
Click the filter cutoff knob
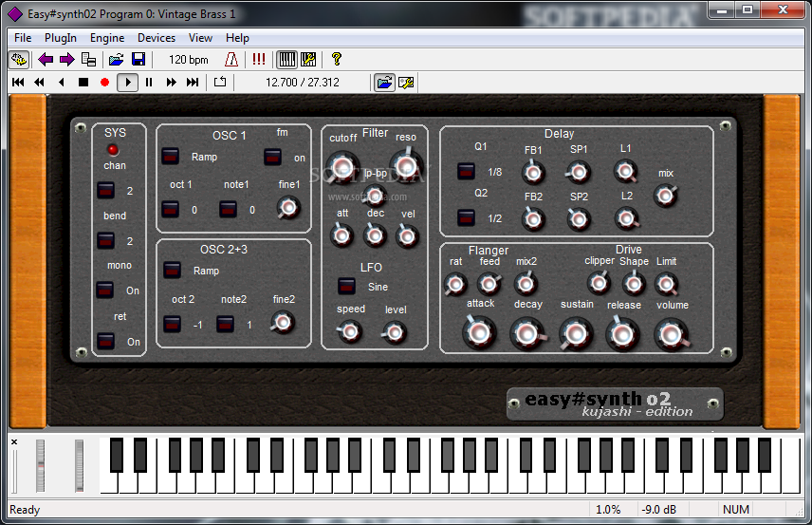342,167
